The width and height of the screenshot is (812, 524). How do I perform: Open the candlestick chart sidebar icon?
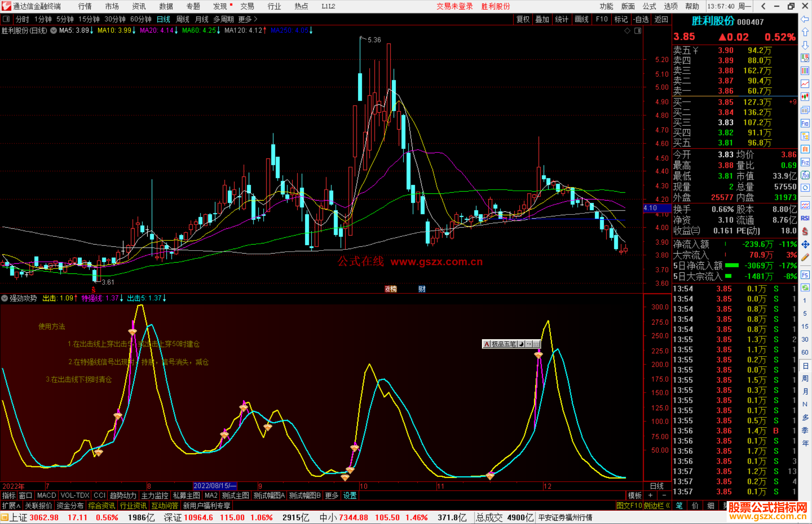click(x=805, y=97)
